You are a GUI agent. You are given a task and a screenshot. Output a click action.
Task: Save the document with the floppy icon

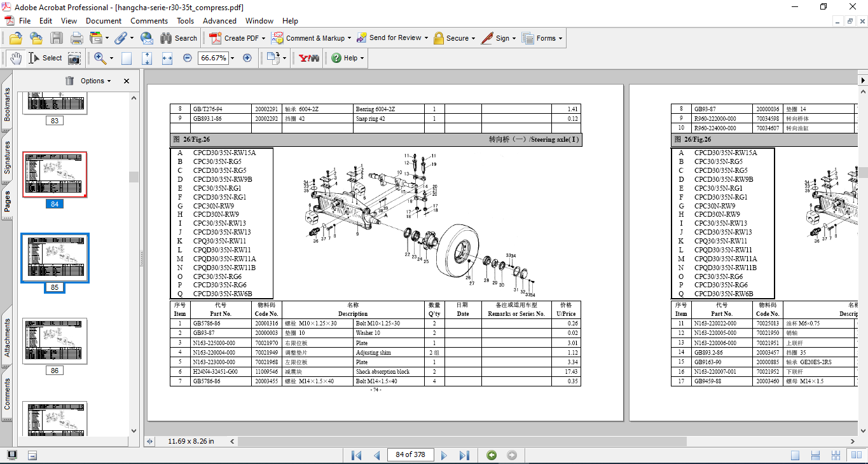[x=57, y=38]
